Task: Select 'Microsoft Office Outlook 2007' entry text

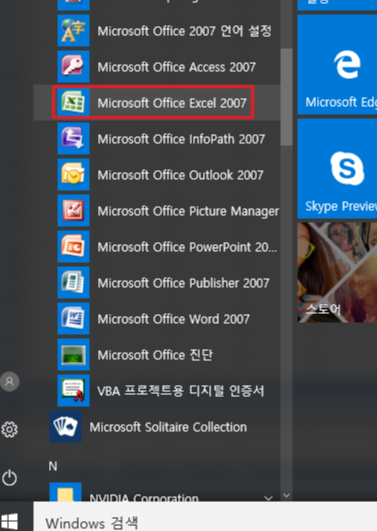Action: click(x=180, y=175)
